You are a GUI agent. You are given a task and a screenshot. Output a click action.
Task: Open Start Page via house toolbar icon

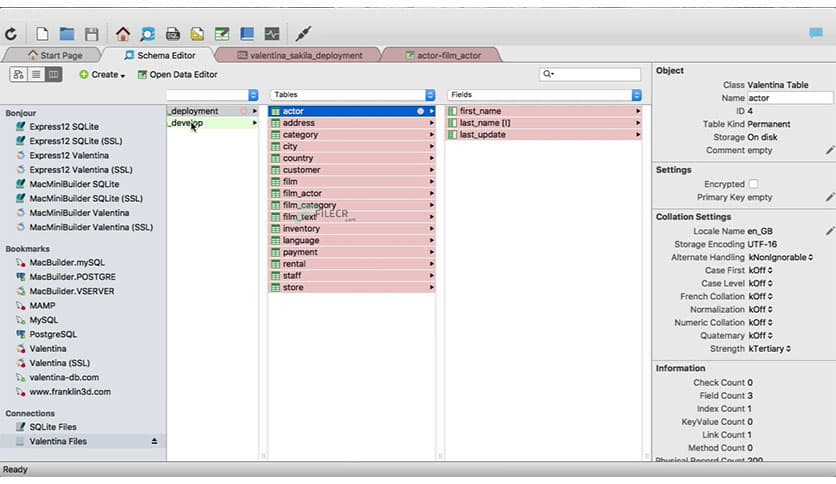tap(123, 34)
